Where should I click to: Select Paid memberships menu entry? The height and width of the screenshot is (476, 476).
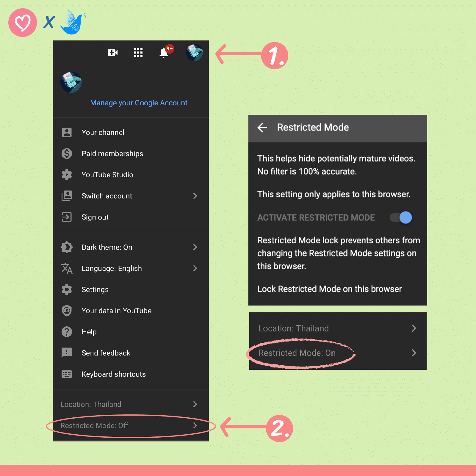(131, 154)
